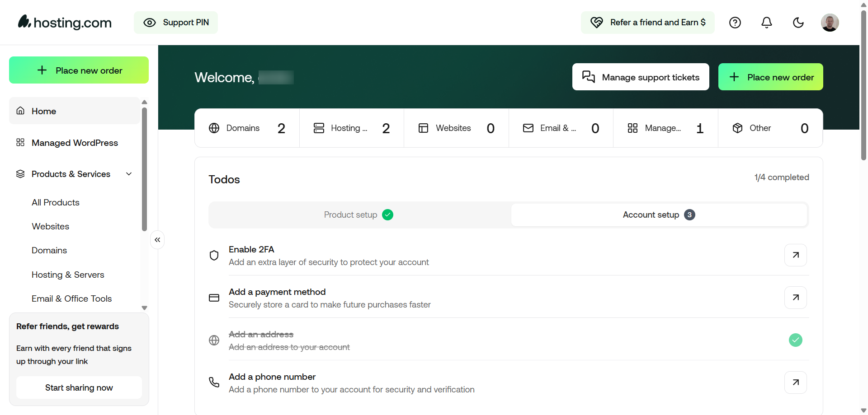Image resolution: width=868 pixels, height=415 pixels.
Task: Click the sidebar scroll down arrow
Action: pos(145,308)
